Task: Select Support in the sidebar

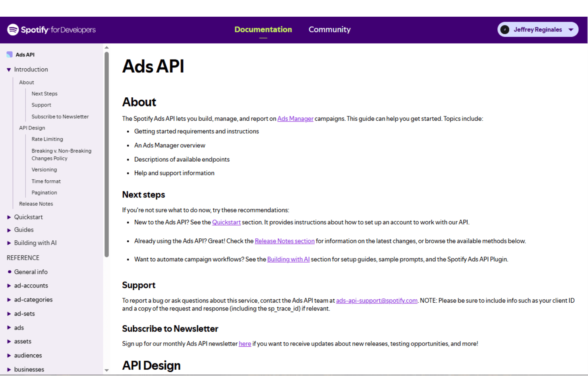Action: click(41, 105)
